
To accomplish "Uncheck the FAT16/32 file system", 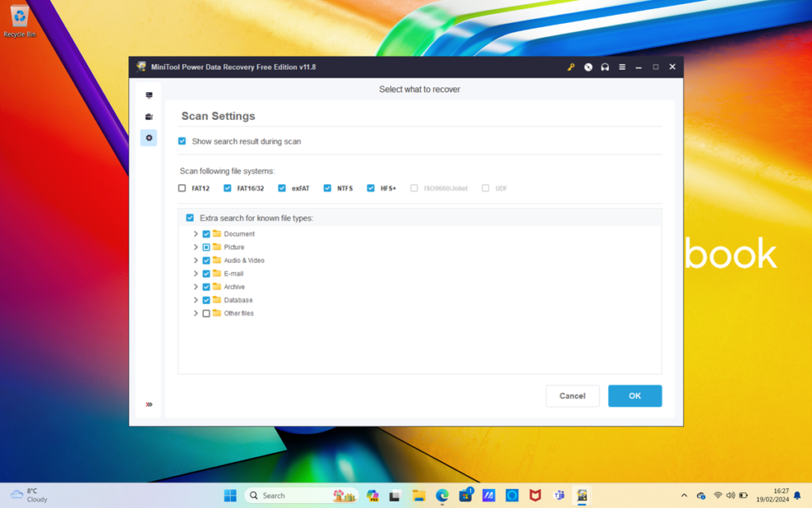I will pos(228,188).
